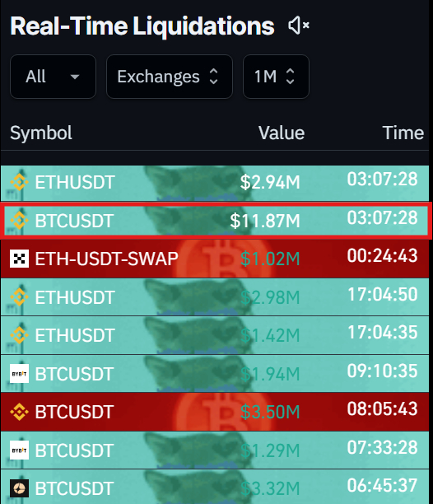433x504 pixels.
Task: Open the Exchanges selector dropdown
Action: [x=170, y=77]
